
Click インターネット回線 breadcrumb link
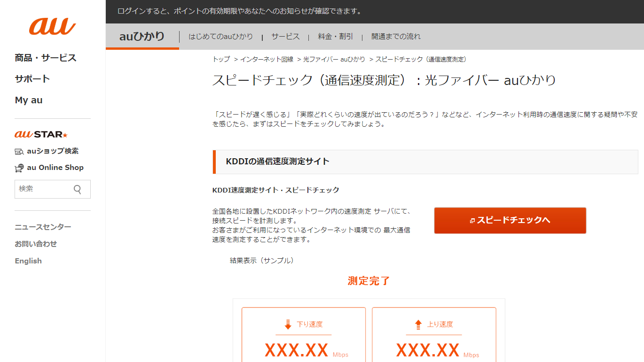point(267,59)
